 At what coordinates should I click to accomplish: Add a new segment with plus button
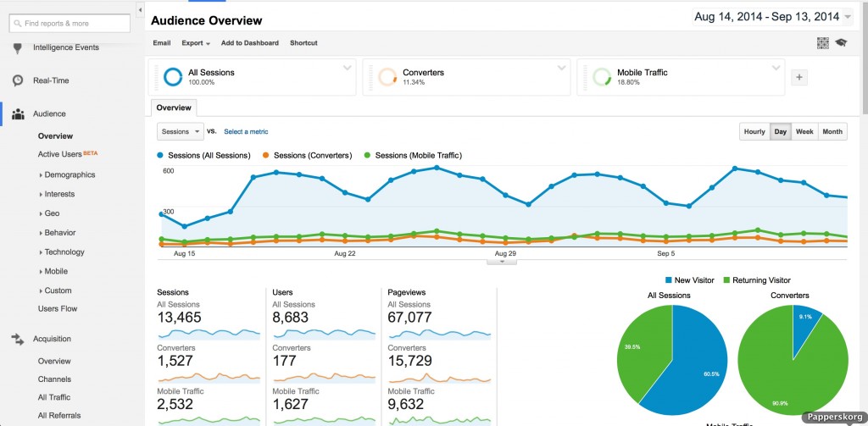coord(798,77)
